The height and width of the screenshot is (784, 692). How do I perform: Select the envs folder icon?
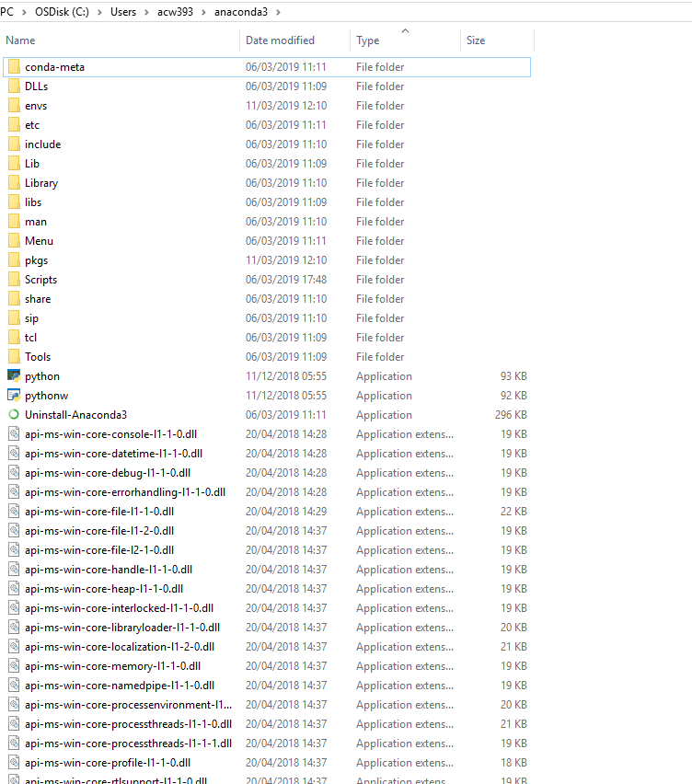pos(14,106)
